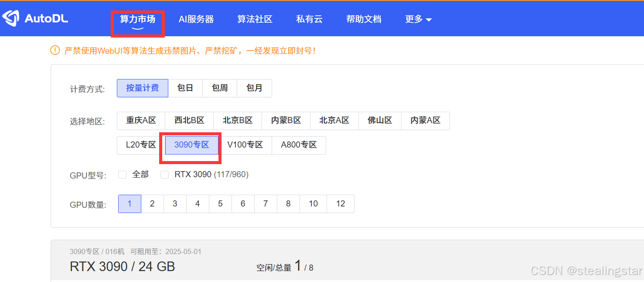Screen dimensions: 644x282
Task: Click the 严禁使用WebUI warning text
Action: tap(190, 51)
